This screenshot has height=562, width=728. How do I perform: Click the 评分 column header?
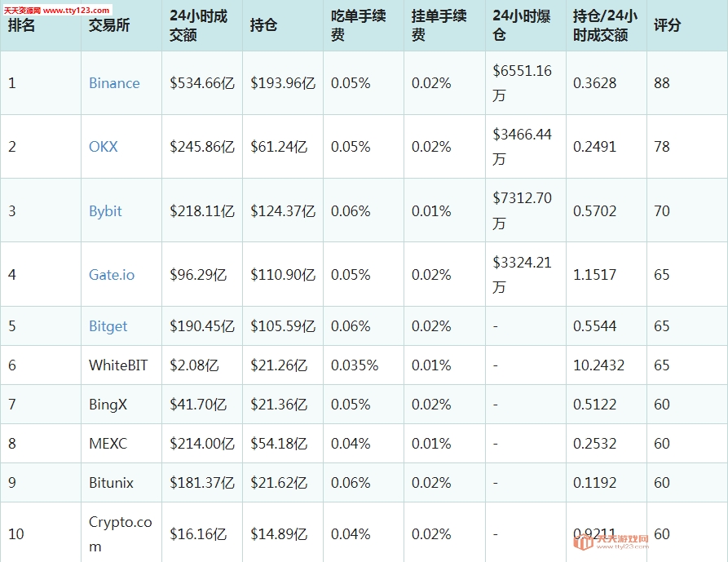(x=667, y=24)
